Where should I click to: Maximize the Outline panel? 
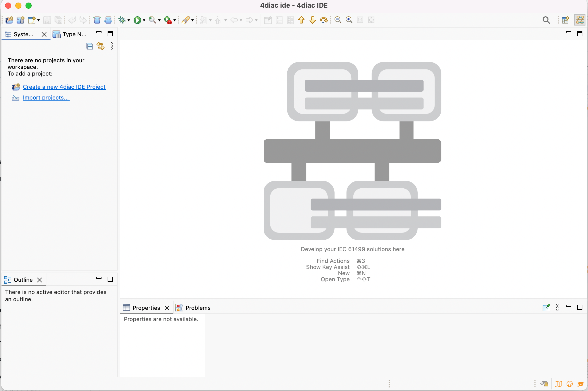[110, 279]
